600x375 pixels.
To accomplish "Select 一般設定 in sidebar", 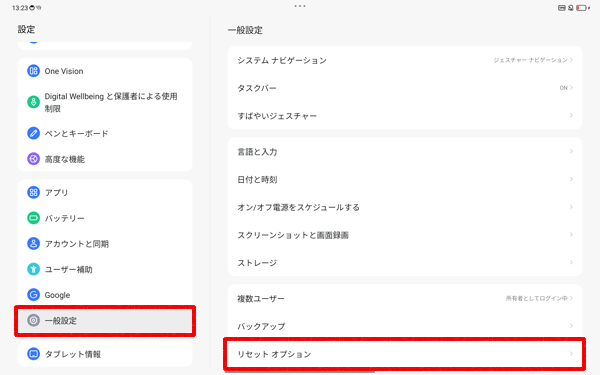I will 105,321.
